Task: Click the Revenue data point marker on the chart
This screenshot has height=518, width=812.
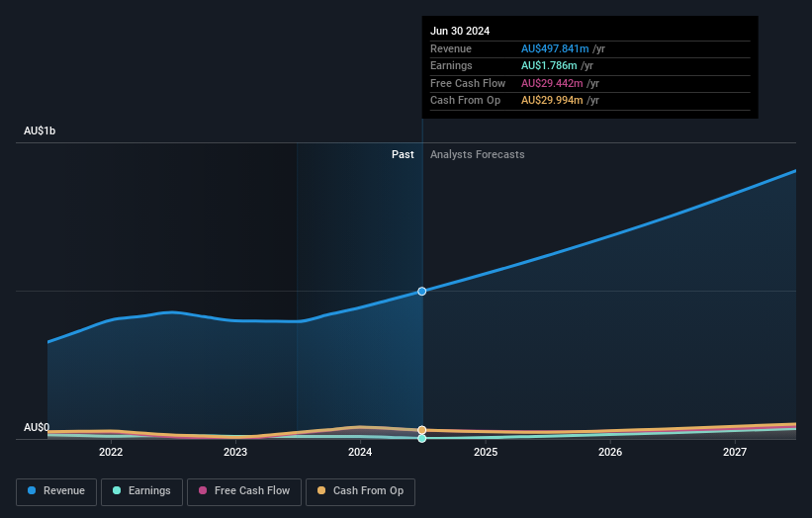Action: [422, 292]
